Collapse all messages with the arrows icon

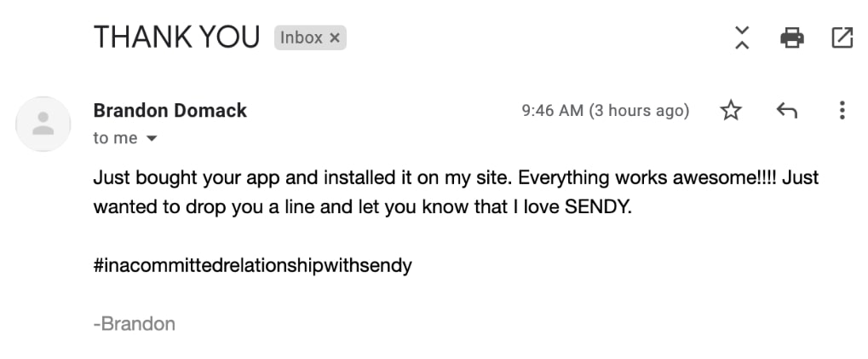(x=742, y=38)
